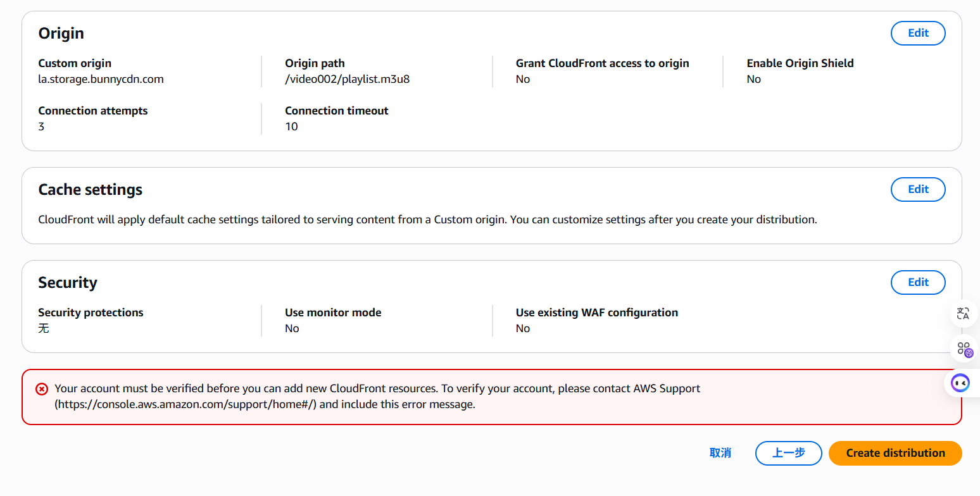Viewport: 980px width, 496px height.
Task: Open the winking face assistant icon
Action: tap(961, 383)
